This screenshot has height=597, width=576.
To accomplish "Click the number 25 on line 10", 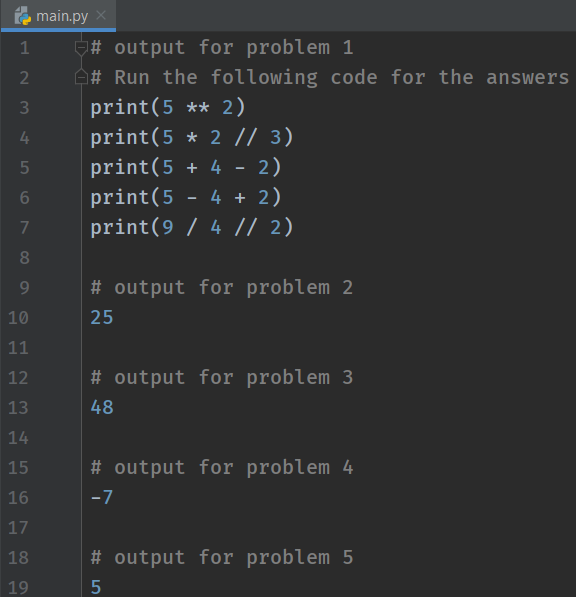I will (x=102, y=318).
